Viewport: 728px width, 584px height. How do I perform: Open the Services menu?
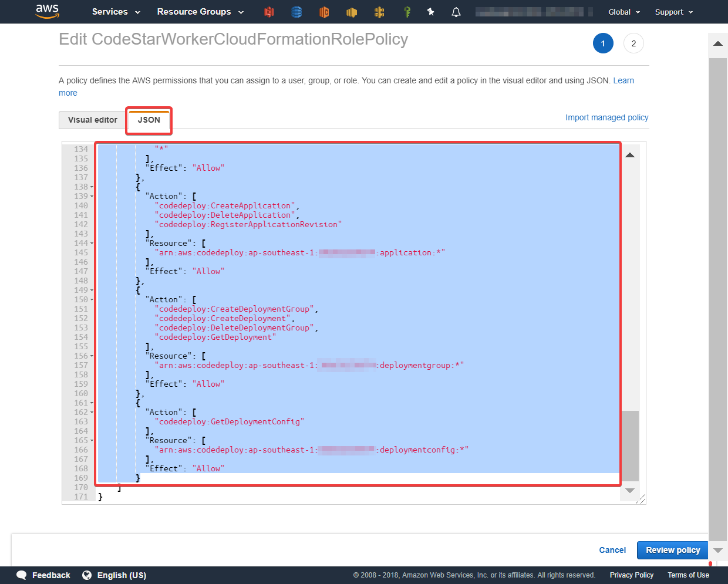coord(116,12)
